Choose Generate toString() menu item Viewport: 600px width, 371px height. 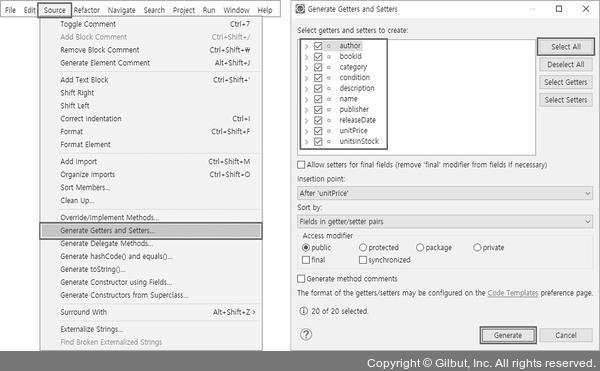(151, 269)
